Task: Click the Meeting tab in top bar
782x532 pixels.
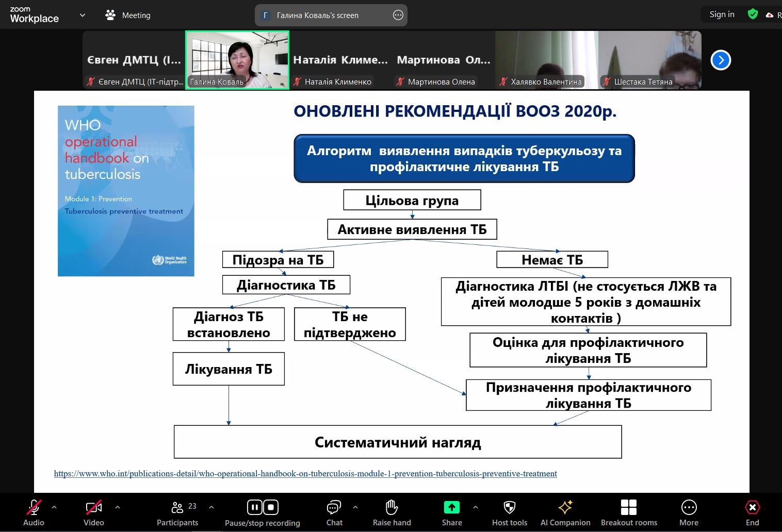Action: tap(128, 15)
